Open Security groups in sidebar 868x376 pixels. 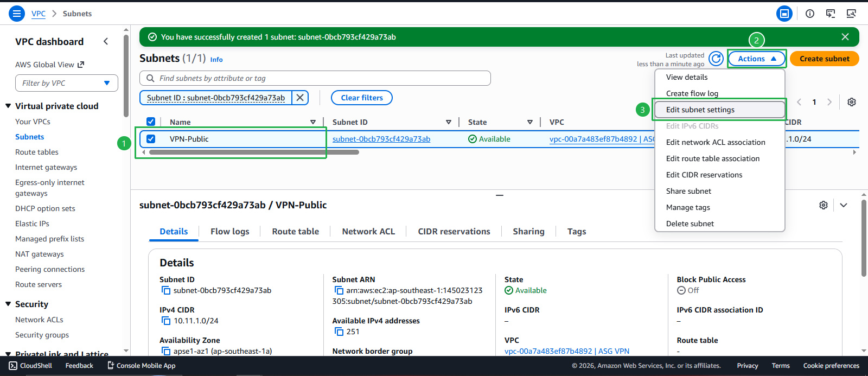coord(42,335)
